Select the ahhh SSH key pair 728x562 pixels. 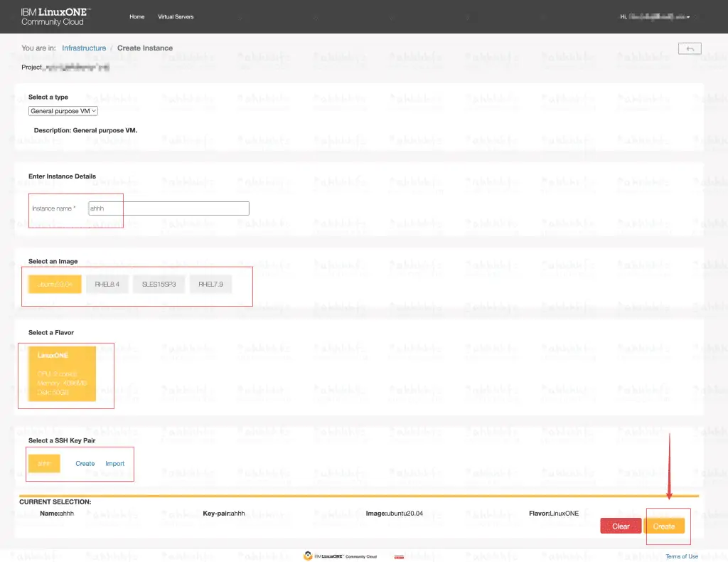pos(44,463)
